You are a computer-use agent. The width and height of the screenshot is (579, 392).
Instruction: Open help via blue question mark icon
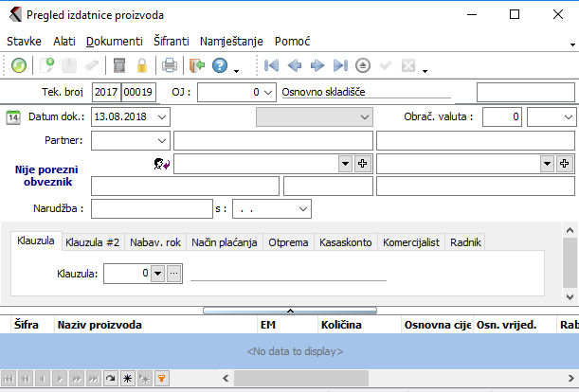(x=220, y=65)
